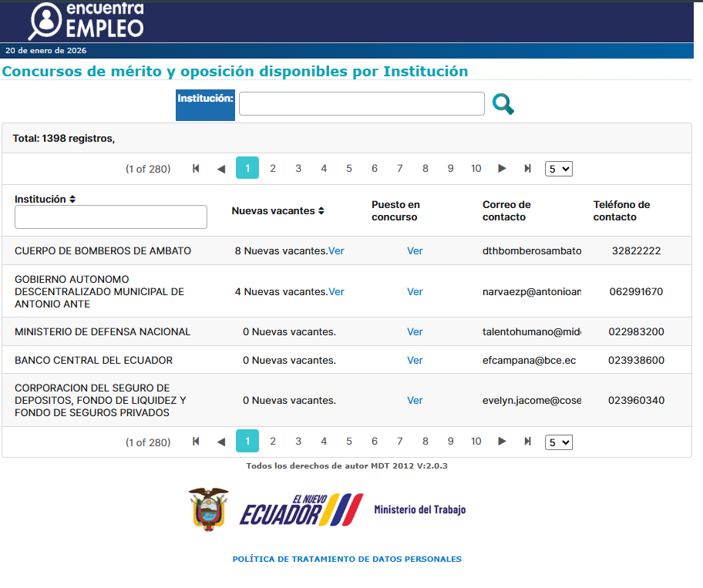Go to next page in bottom paginator
Viewport: 703px width, 588px height.
click(502, 442)
